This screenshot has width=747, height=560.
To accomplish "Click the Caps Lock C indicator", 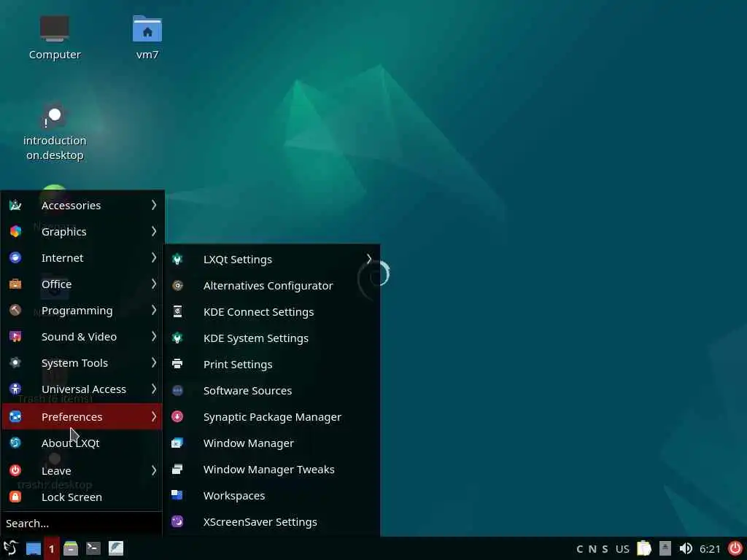I will point(580,549).
